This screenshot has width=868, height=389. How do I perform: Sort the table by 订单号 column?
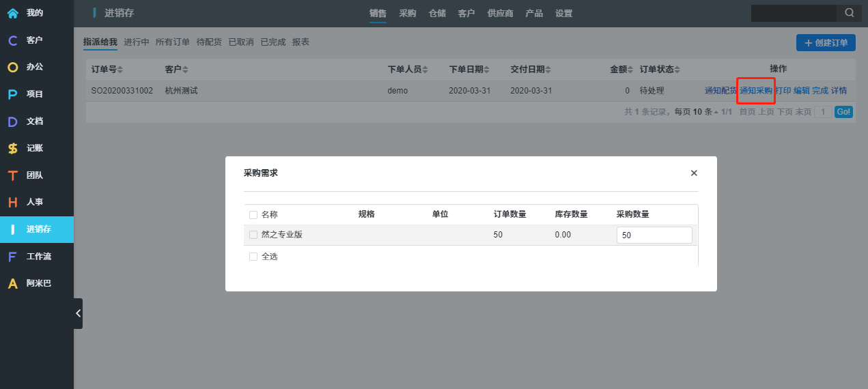[x=107, y=70]
